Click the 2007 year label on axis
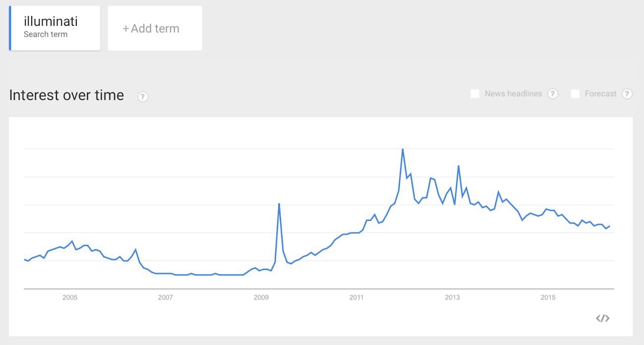 tap(165, 297)
